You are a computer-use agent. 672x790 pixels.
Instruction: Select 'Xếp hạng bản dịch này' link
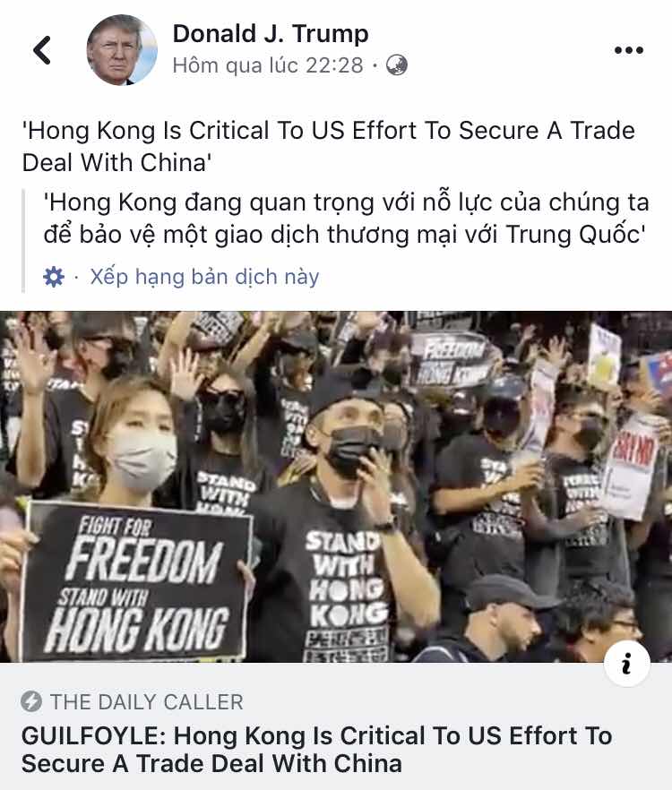204,277
